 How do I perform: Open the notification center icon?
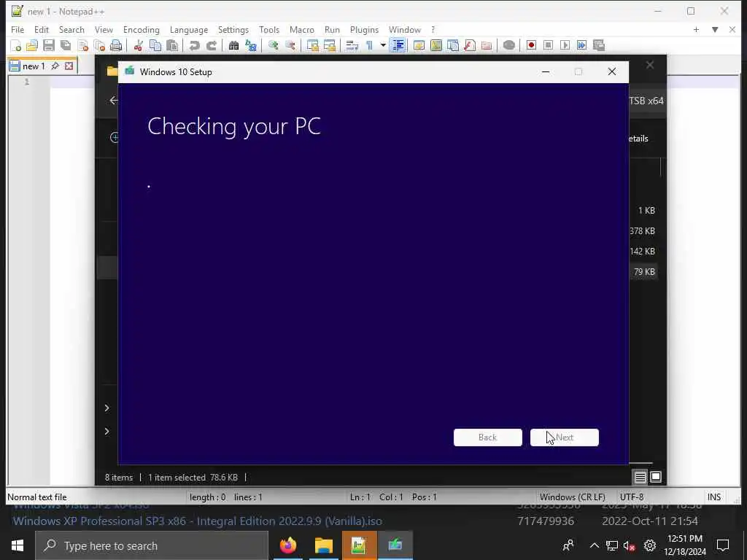point(723,545)
